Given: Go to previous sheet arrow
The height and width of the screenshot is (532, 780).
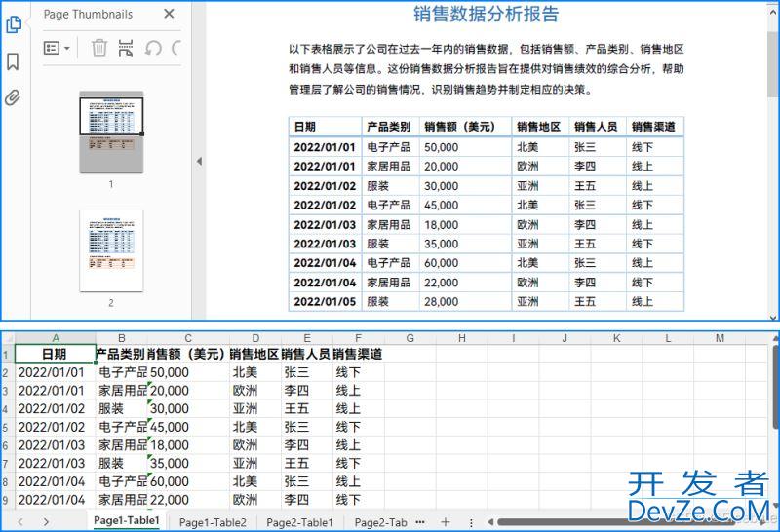Looking at the screenshot, I should coord(20,522).
